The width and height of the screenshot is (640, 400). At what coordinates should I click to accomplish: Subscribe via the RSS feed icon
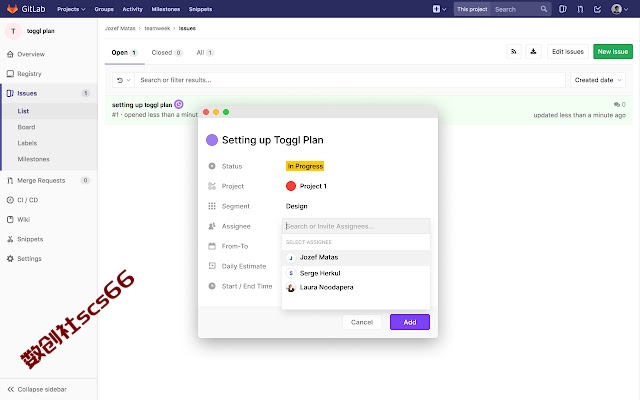pos(514,51)
